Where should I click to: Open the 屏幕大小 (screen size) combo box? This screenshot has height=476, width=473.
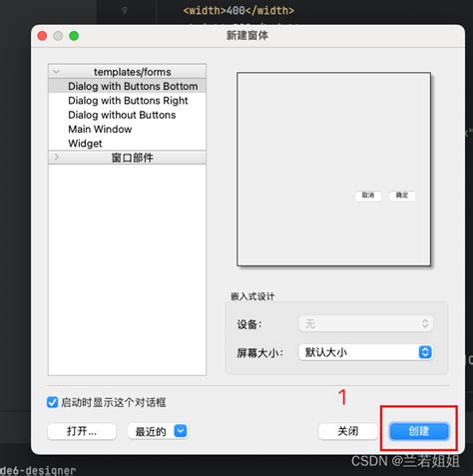point(365,352)
